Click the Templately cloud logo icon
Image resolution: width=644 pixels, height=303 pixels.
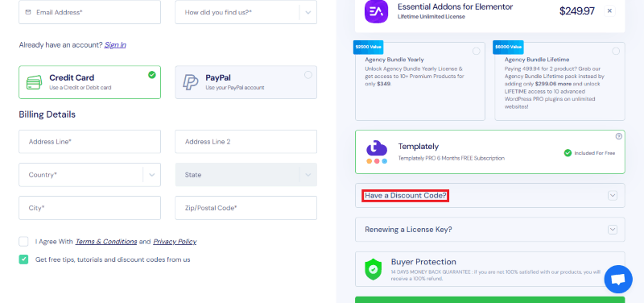(x=377, y=152)
